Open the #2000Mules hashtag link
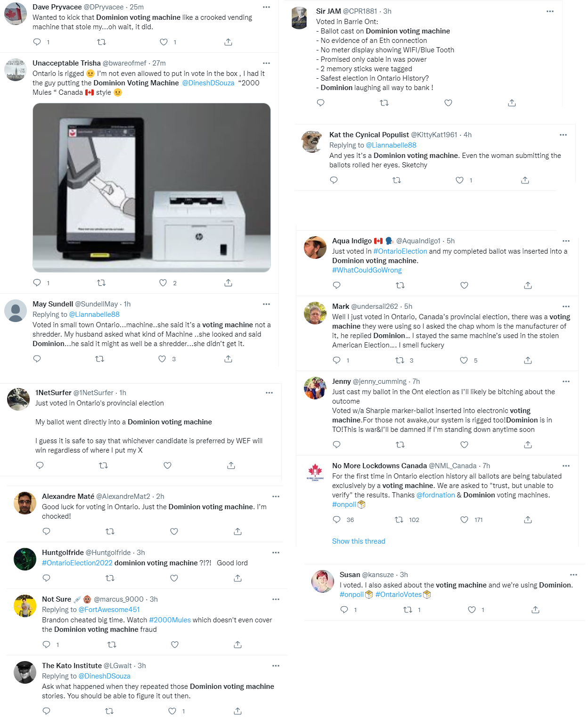 coord(170,620)
